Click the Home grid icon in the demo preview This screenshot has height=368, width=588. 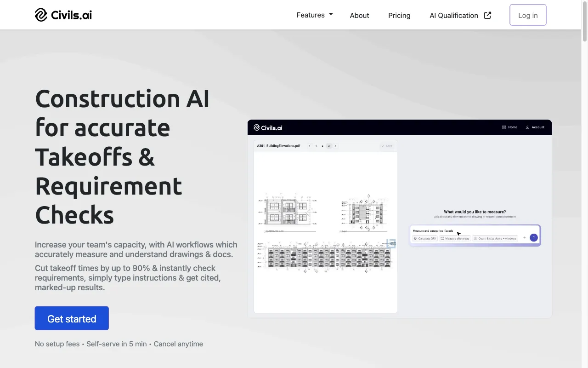(504, 127)
